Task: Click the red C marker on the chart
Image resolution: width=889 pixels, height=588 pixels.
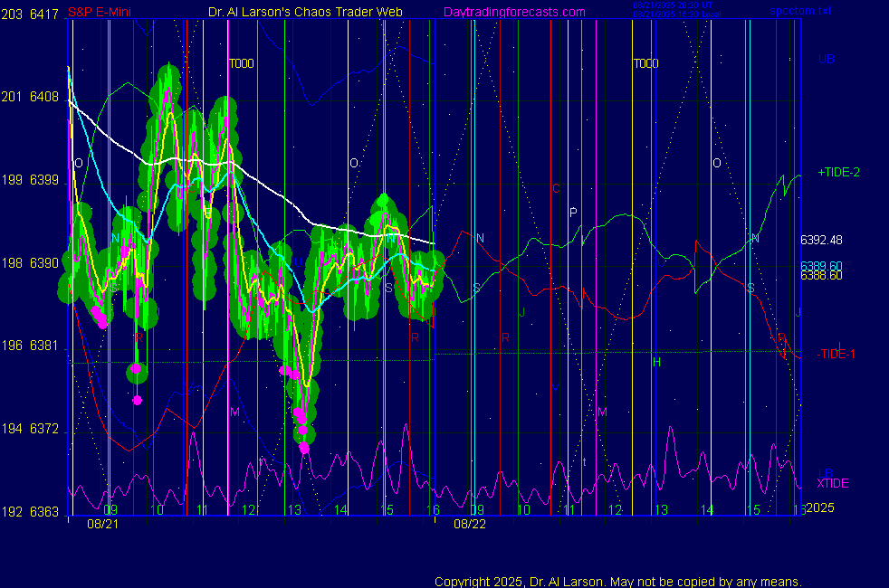Action: [557, 189]
